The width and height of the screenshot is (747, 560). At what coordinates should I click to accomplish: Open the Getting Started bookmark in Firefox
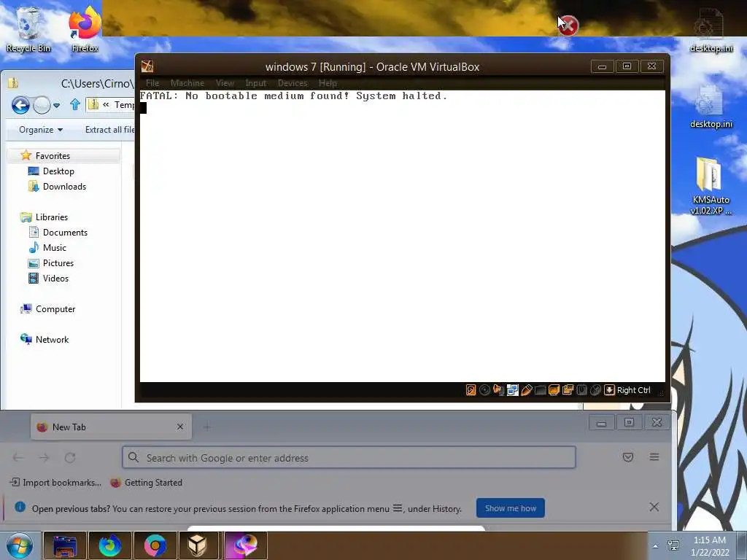[x=146, y=483]
